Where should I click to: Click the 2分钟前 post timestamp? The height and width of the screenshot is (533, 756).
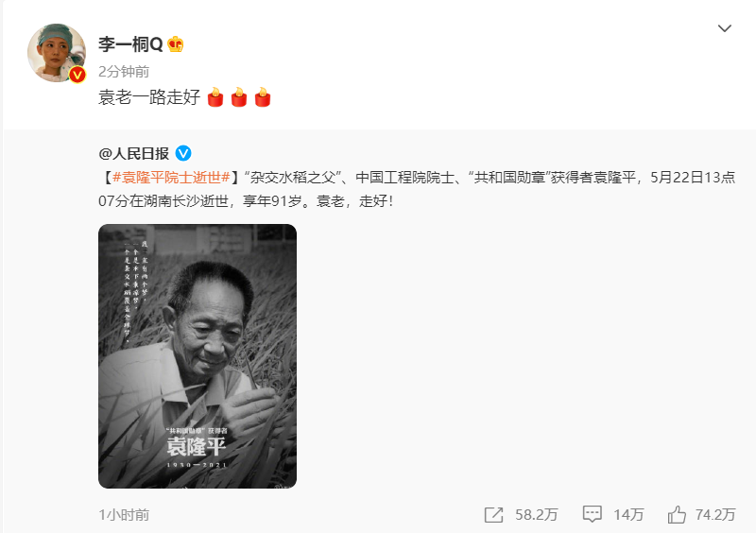[124, 72]
